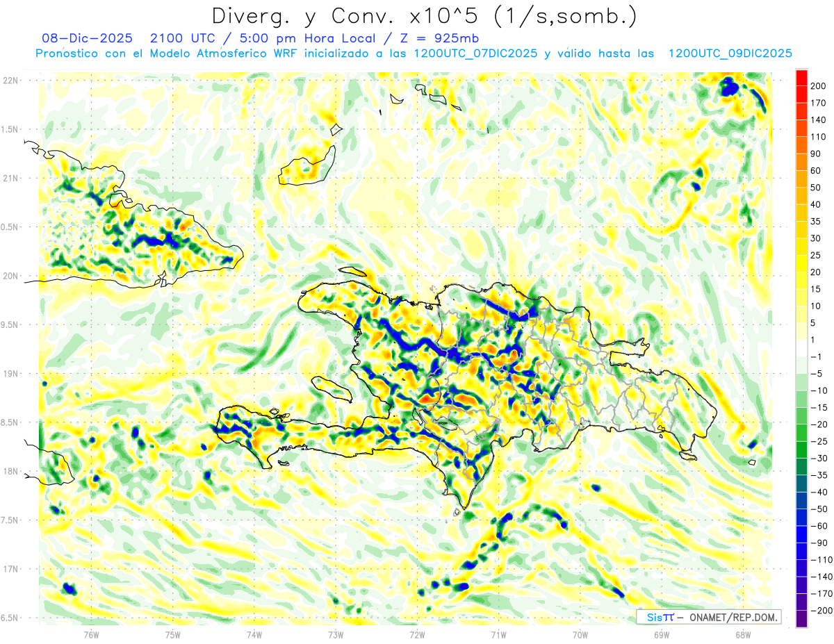The height and width of the screenshot is (644, 834).
Task: Click the '19N' latitude label
Action: tap(11, 374)
